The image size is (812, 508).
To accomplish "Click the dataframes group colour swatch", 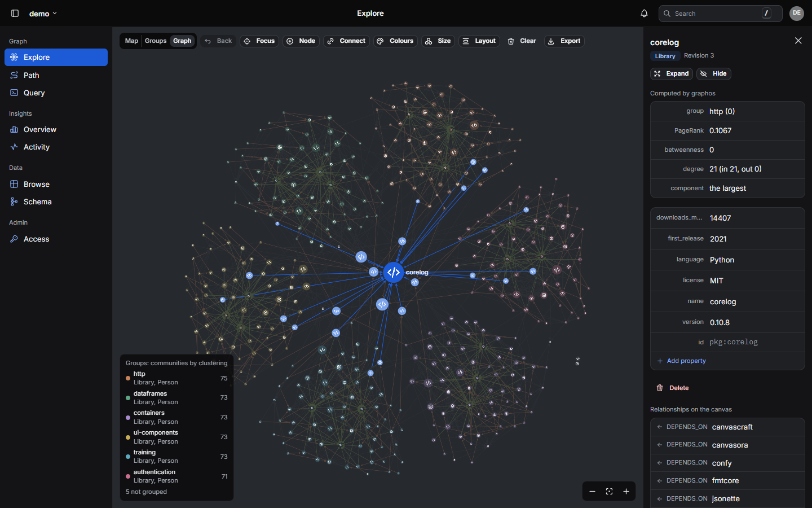I will coord(128,398).
